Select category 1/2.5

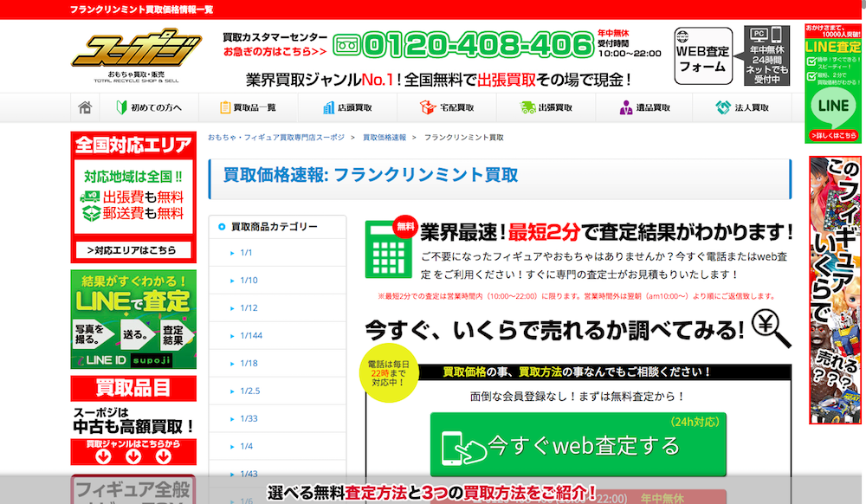(249, 391)
